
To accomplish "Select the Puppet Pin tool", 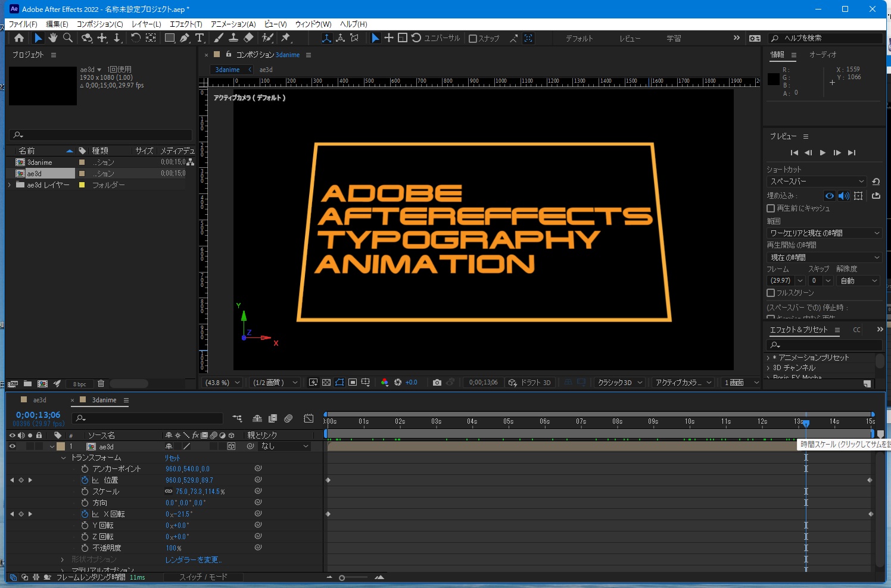I will point(286,38).
